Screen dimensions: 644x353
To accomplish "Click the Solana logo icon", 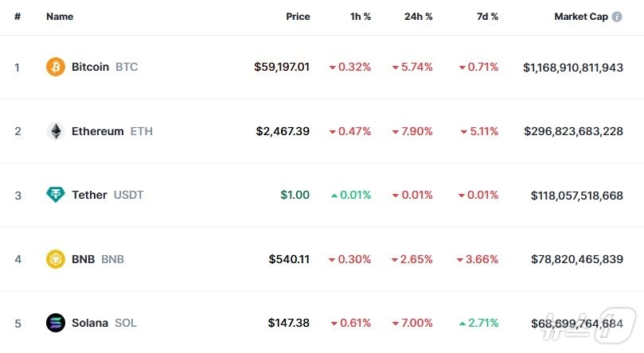I will click(x=56, y=323).
